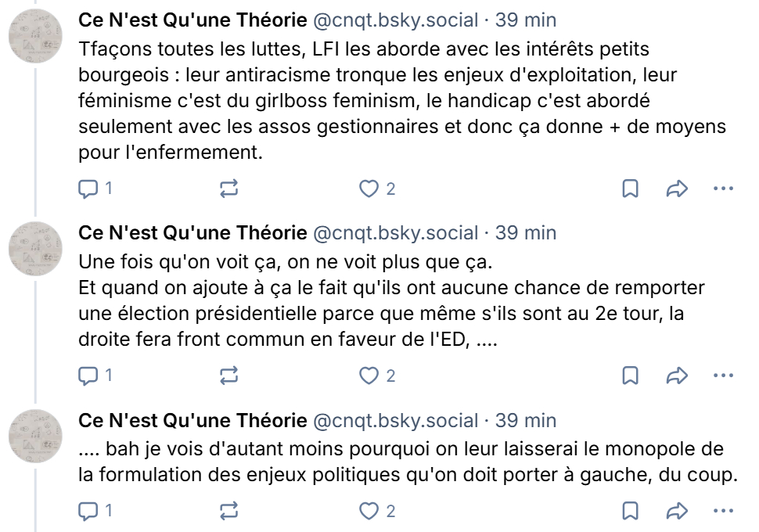Viewport: 759px width, 532px height.
Task: Like the post ending "à gauche, du coup"
Action: point(369,512)
